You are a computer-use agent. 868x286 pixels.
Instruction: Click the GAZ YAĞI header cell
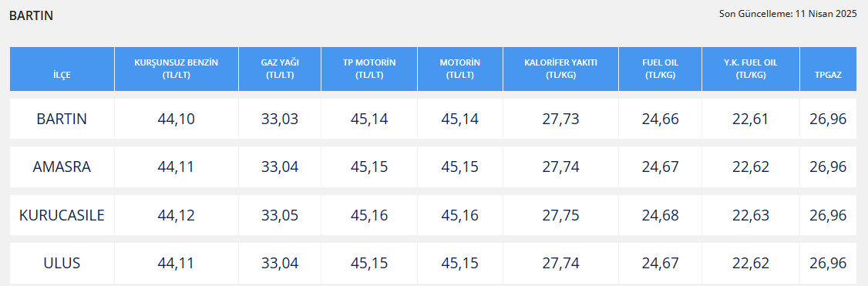280,69
